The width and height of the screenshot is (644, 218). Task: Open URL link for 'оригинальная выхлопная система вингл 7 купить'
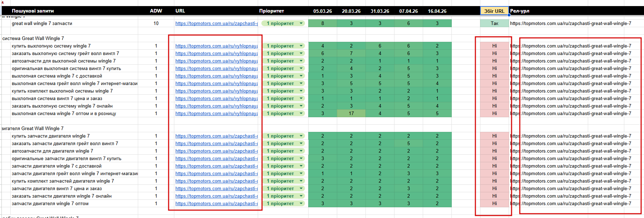point(216,68)
